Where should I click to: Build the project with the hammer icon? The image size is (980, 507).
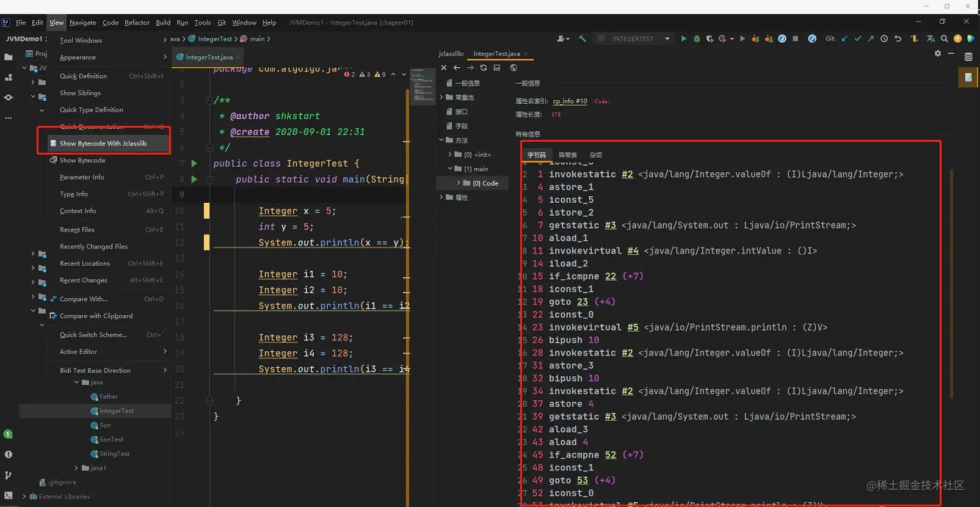coord(582,38)
